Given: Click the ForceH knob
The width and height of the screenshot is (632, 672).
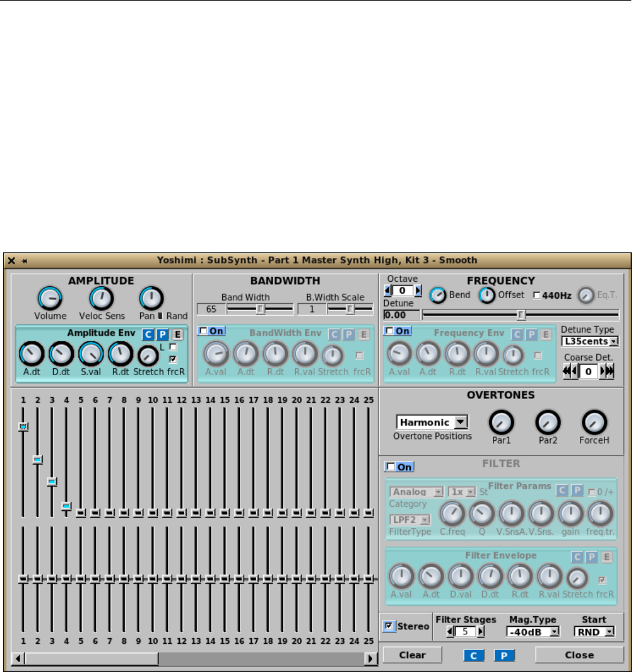Looking at the screenshot, I should [x=594, y=423].
